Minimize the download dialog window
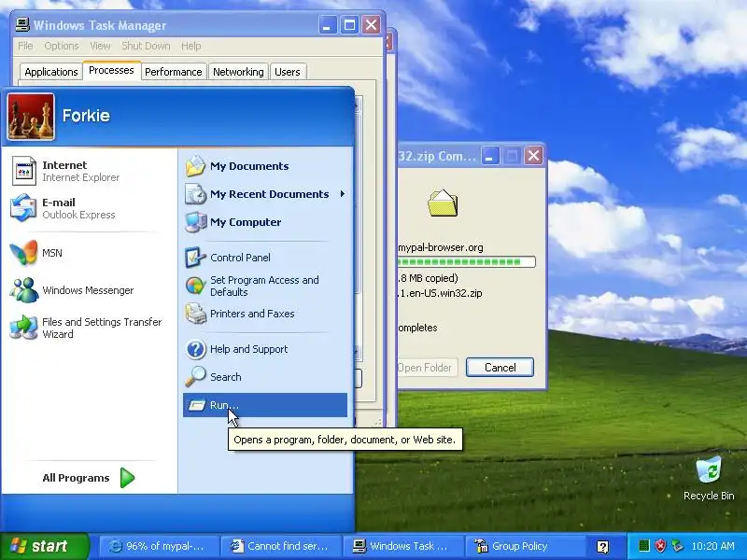 point(490,156)
